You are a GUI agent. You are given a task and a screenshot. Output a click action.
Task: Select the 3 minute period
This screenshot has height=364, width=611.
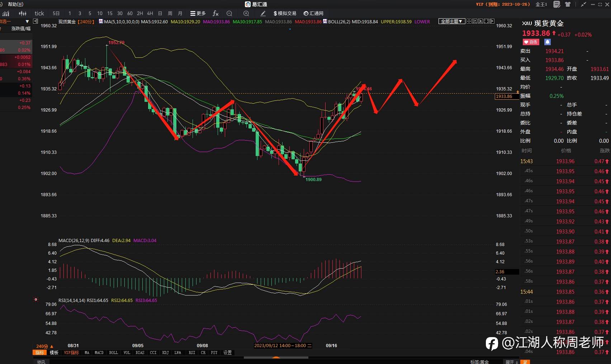click(80, 13)
